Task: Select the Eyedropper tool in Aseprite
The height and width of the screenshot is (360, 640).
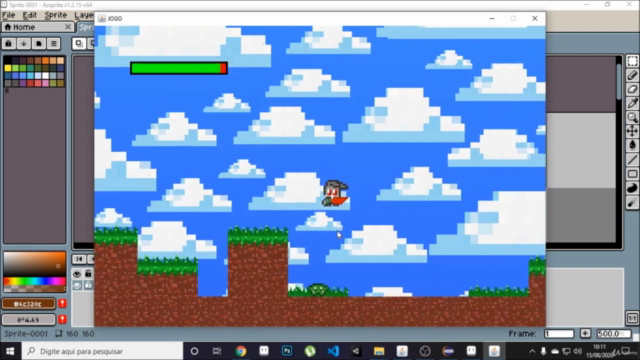Action: (632, 103)
